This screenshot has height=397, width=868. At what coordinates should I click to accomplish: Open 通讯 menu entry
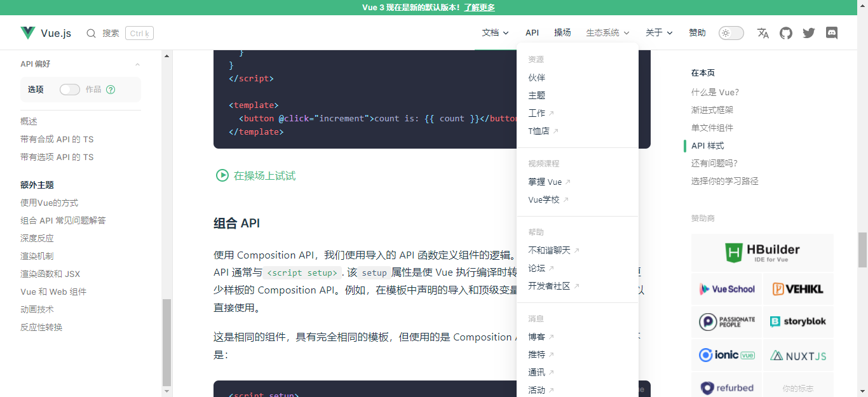click(x=541, y=372)
